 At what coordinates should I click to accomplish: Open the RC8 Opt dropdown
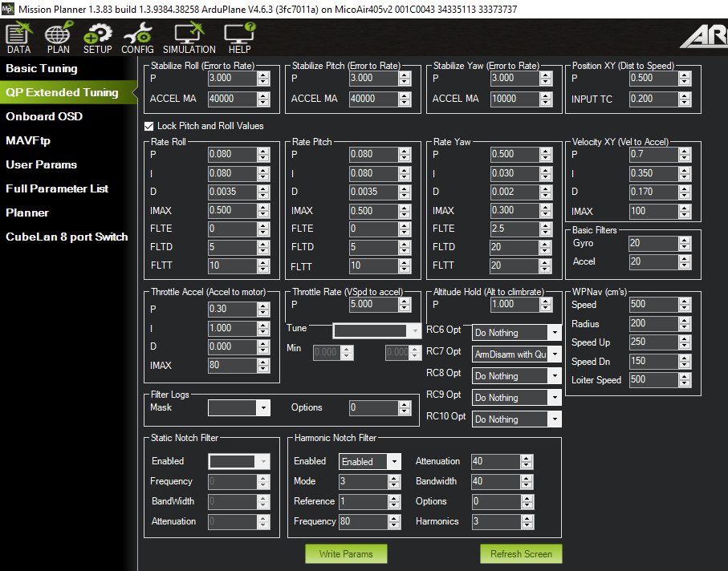coord(516,375)
